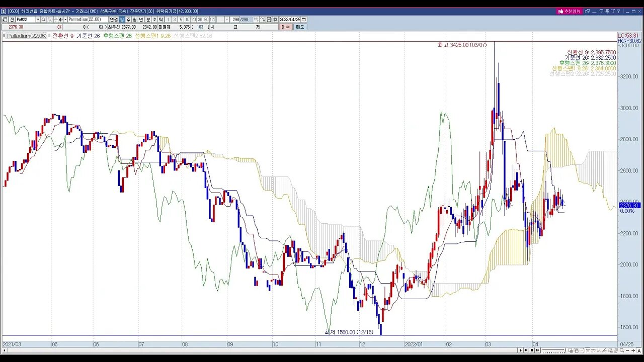Click the plus zoom-in icon at bottom
The width and height of the screenshot is (644, 362).
pos(633,350)
